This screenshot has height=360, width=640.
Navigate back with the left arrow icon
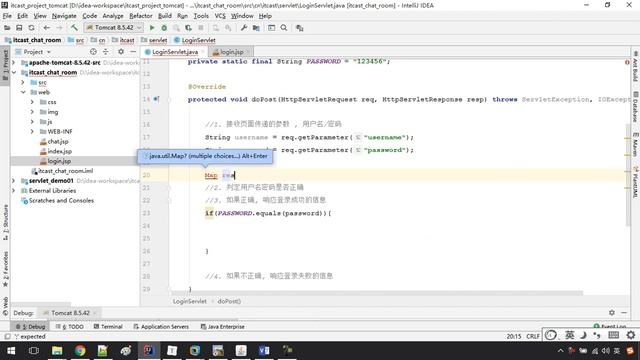(x=47, y=28)
